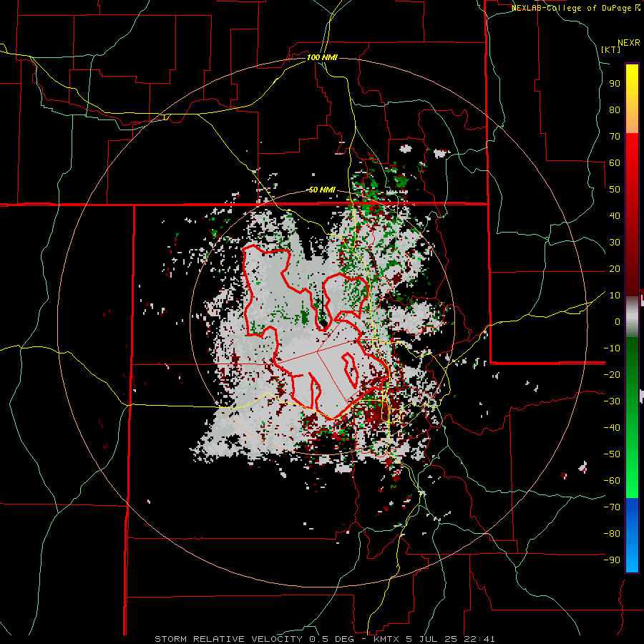Click the 60 value on the velocity scale

[x=615, y=162]
